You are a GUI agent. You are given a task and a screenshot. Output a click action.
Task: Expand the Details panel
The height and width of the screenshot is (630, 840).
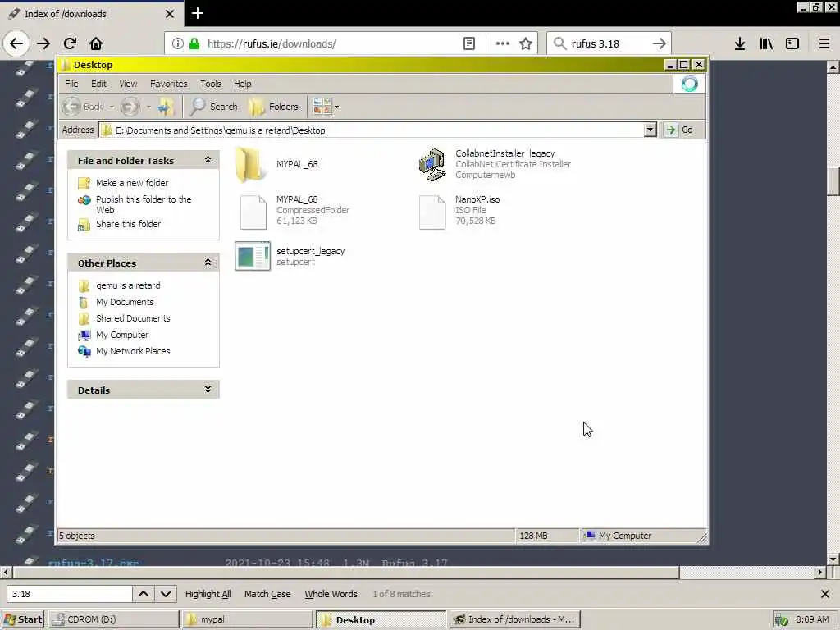208,390
